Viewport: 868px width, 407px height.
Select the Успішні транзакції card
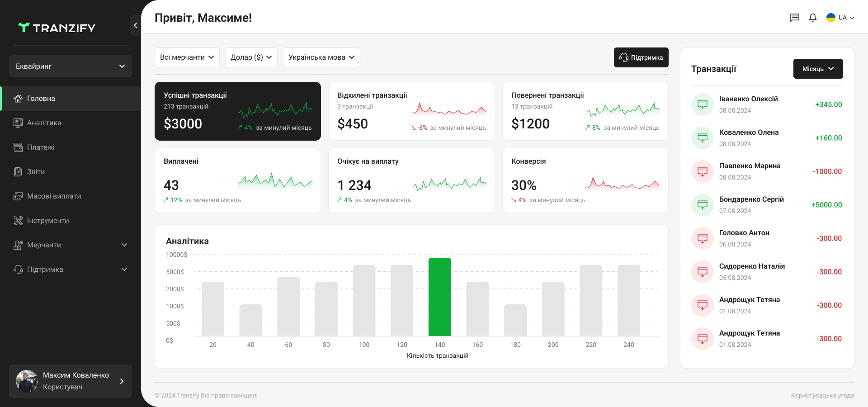[x=238, y=111]
